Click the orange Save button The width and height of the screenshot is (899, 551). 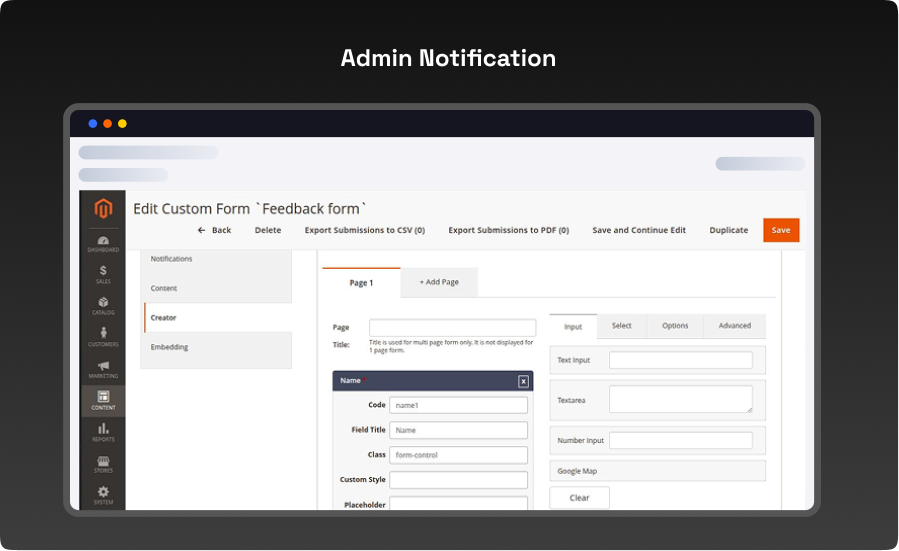pyautogui.click(x=780, y=230)
